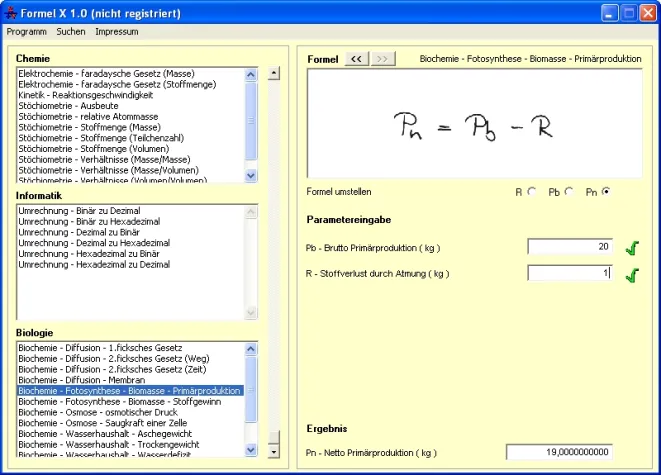Select the R radio button
This screenshot has width=661, height=475.
pyautogui.click(x=531, y=191)
